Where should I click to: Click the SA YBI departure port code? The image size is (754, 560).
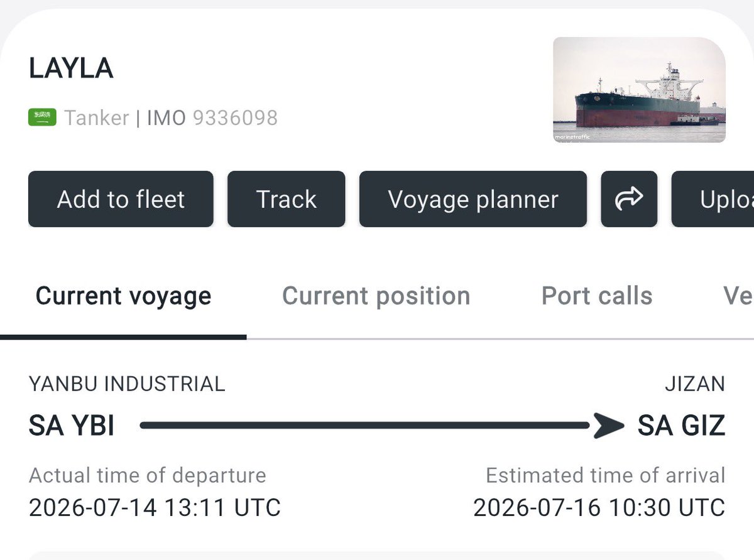click(72, 426)
